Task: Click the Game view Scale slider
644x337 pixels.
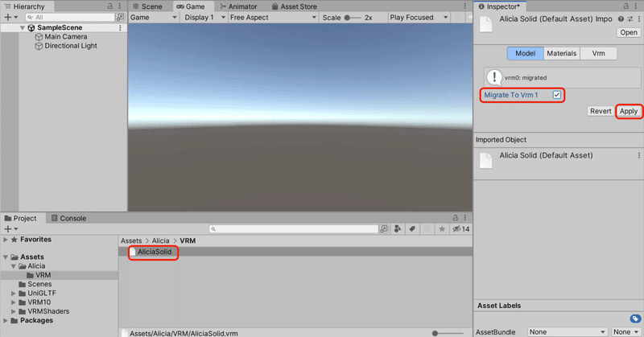Action: point(353,18)
